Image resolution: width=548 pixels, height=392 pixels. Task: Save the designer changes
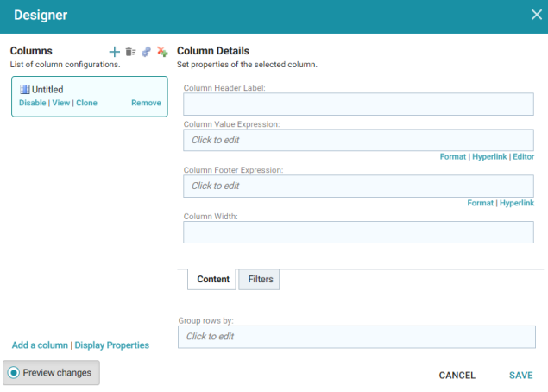coord(520,376)
